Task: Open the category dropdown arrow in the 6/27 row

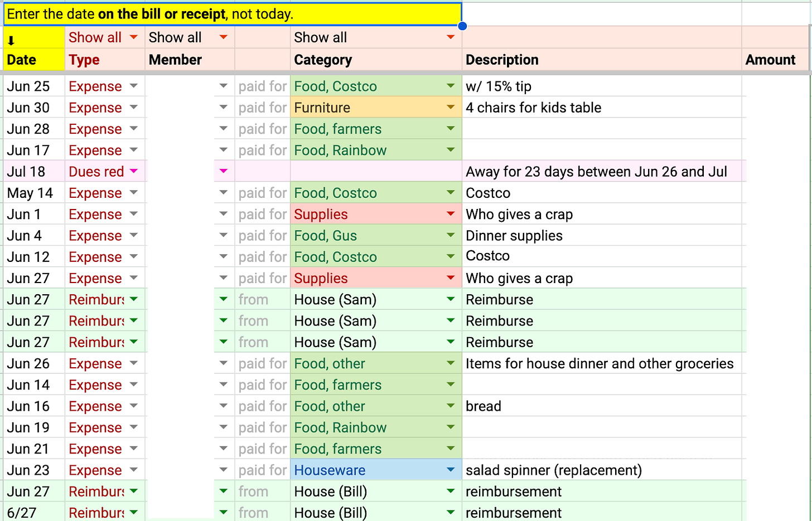Action: (451, 512)
